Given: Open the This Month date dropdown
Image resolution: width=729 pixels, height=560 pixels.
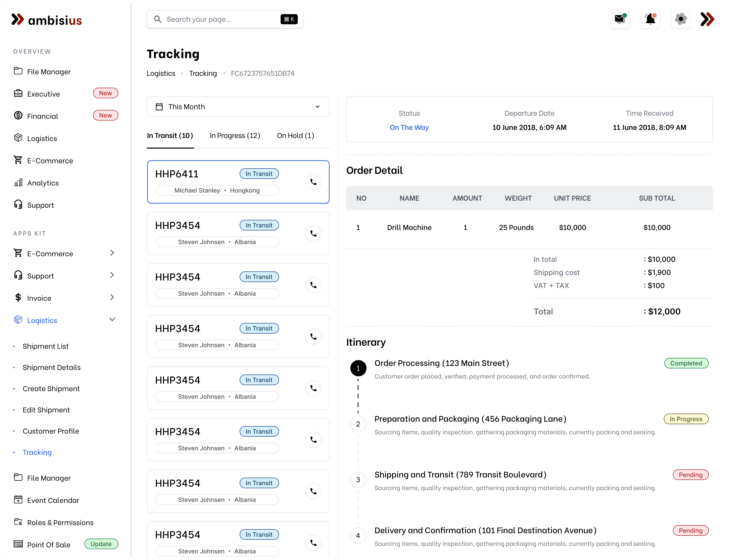Looking at the screenshot, I should [x=238, y=107].
